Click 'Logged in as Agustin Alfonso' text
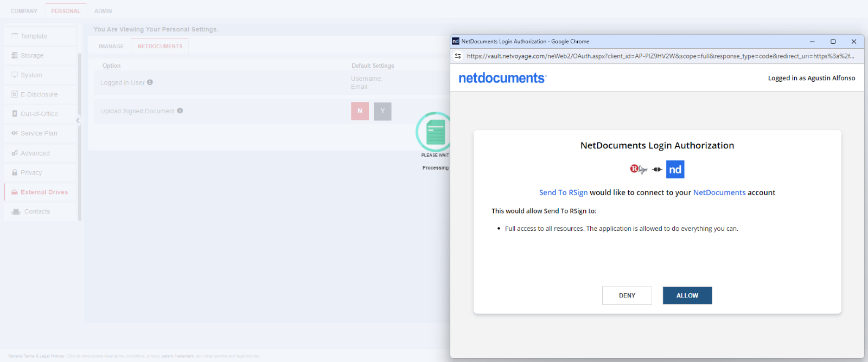868x362 pixels. click(812, 78)
